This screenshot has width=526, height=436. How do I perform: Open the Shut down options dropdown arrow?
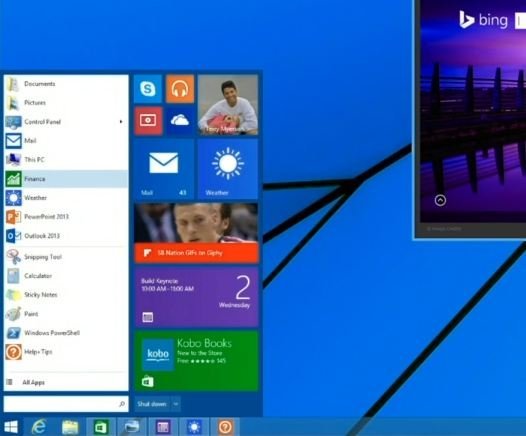tap(175, 404)
